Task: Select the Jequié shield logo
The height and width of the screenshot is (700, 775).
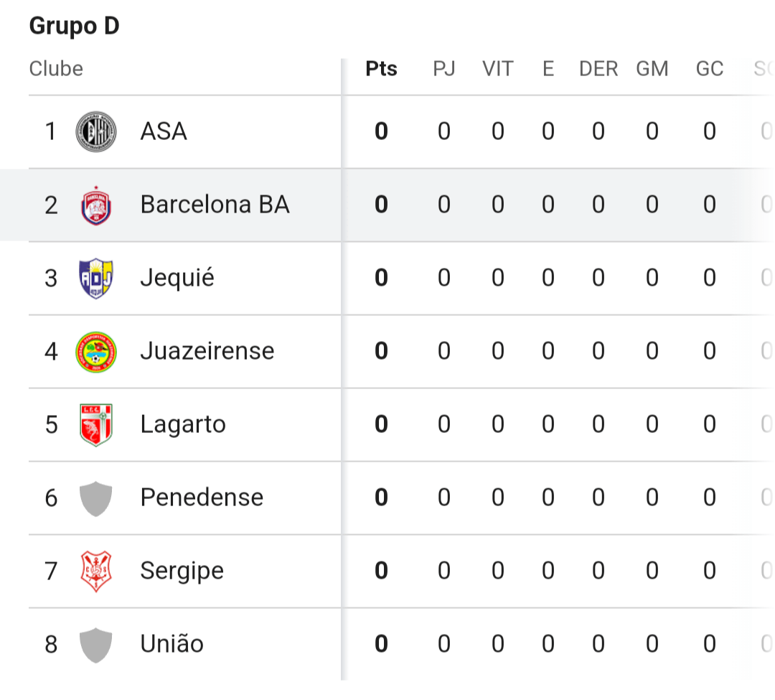Action: point(96,279)
